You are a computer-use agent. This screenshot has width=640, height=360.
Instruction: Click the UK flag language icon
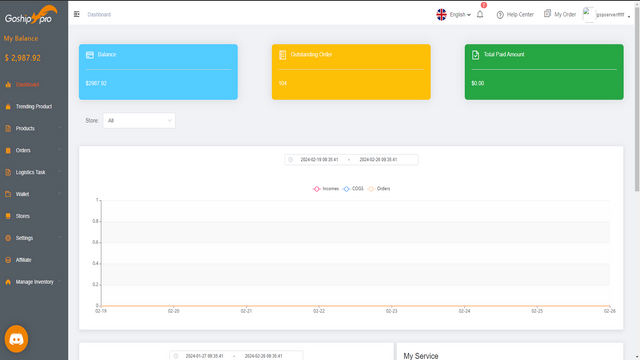[x=441, y=14]
